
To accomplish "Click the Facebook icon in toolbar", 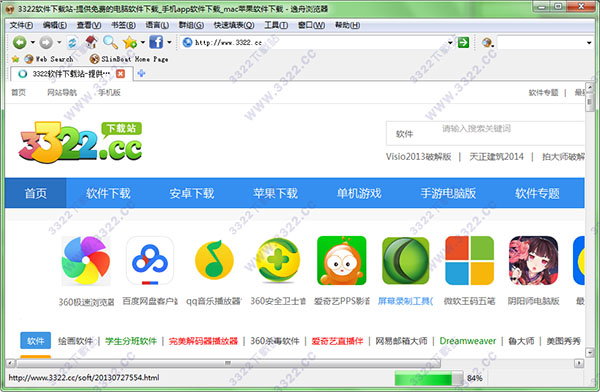I will pyautogui.click(x=156, y=42).
